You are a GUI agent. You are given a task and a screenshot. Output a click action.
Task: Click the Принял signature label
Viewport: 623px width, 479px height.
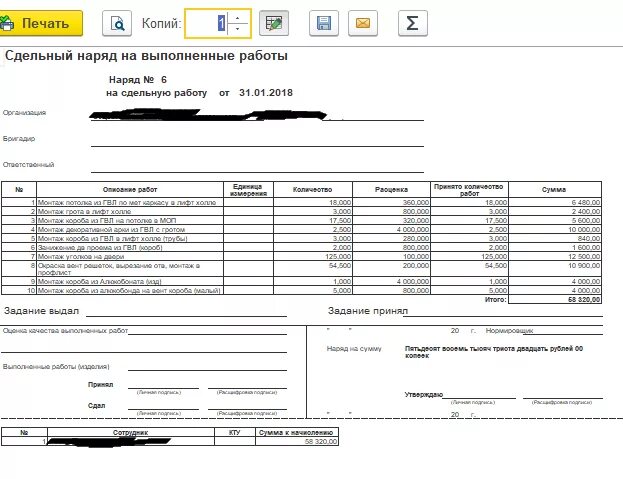tap(101, 384)
